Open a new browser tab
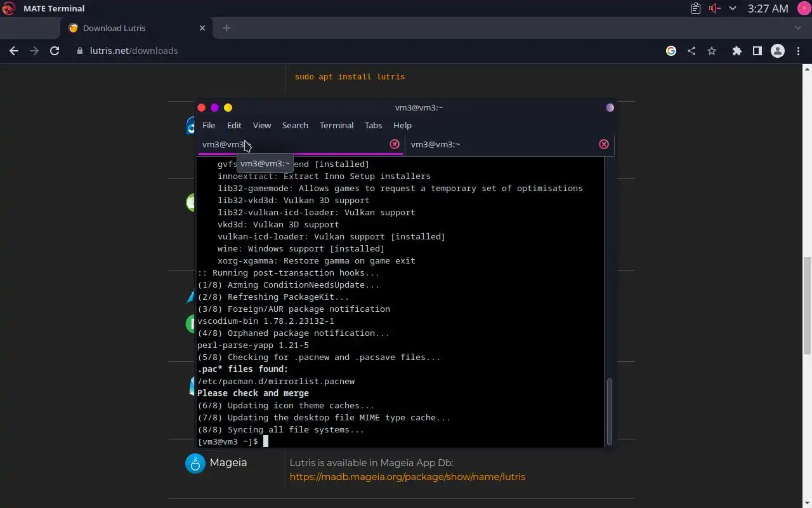The width and height of the screenshot is (812, 508). coord(226,28)
